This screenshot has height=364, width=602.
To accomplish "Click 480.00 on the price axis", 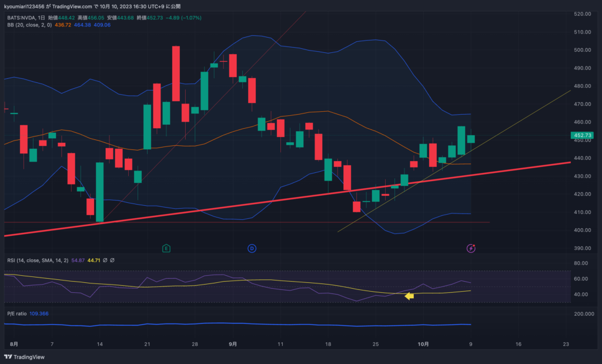I will pos(583,86).
